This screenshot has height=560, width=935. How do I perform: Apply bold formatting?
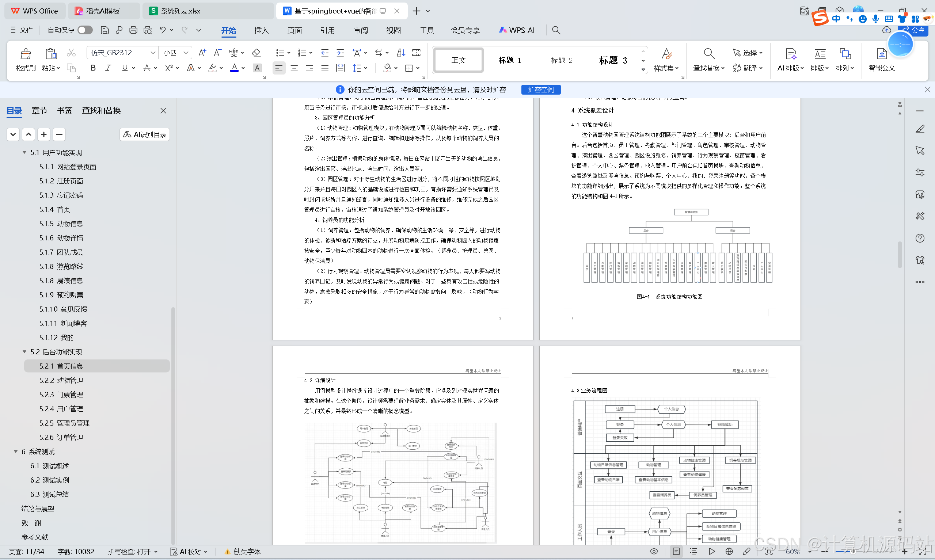click(93, 68)
